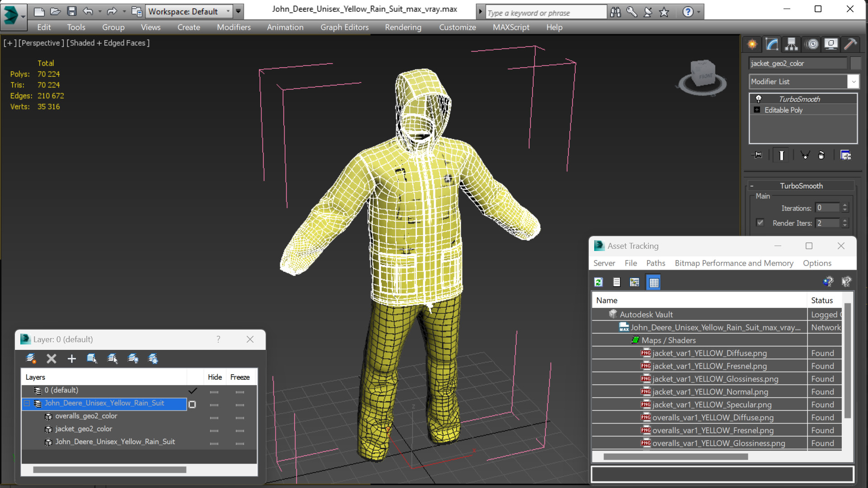868x488 pixels.
Task: Open the quick access toolbar customize arrow
Action: tap(238, 11)
